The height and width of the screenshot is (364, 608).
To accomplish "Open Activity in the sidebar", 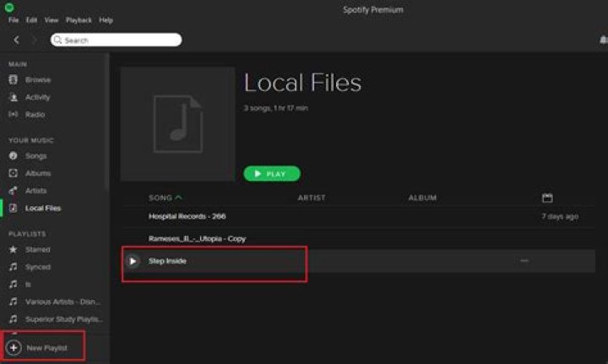I will click(38, 97).
